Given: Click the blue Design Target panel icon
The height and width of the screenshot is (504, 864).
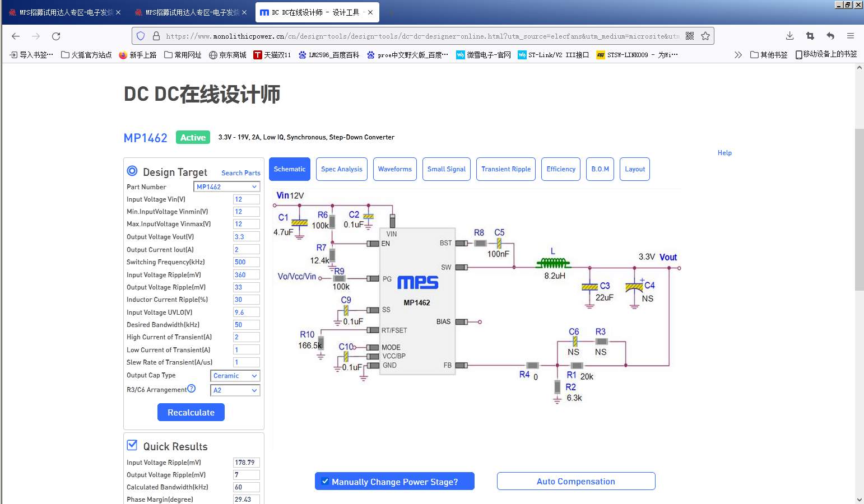Looking at the screenshot, I should point(132,171).
